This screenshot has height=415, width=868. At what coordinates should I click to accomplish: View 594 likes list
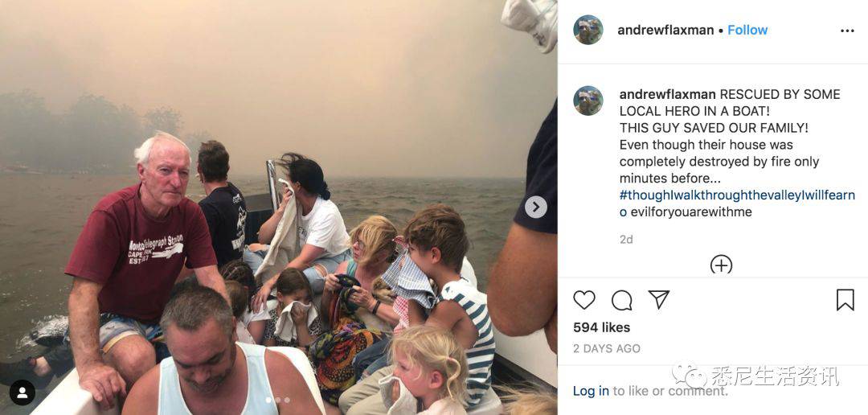601,327
